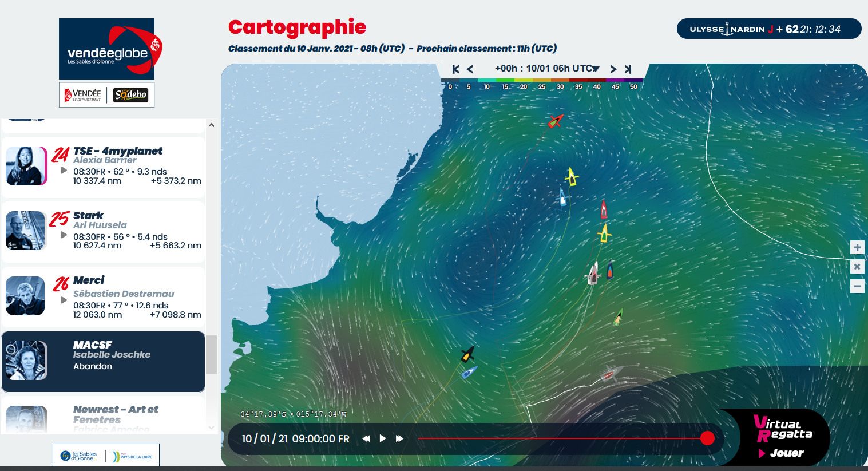Click the ranking list scrollbar thumb
The height and width of the screenshot is (471, 868).
[211, 354]
